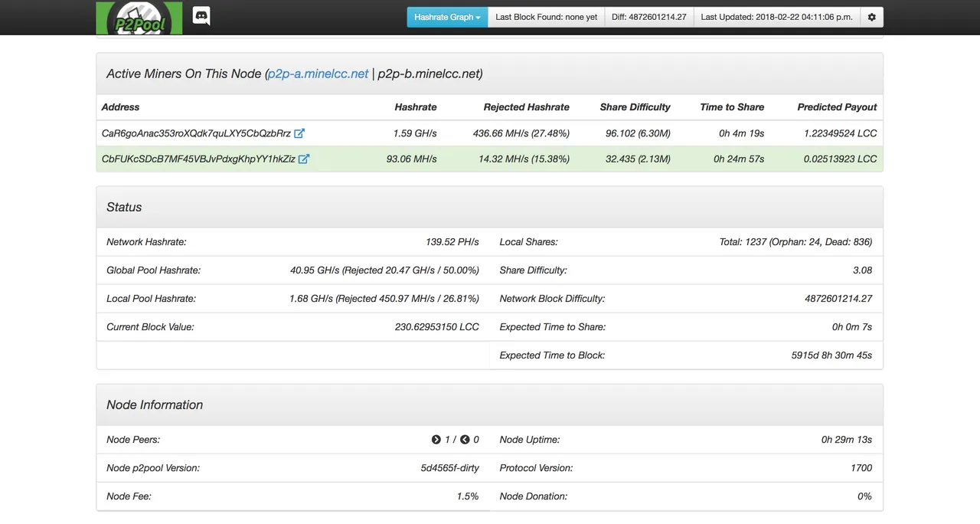980x524 pixels.
Task: Click Current Block Value 230.62953150 LCC
Action: pos(437,327)
